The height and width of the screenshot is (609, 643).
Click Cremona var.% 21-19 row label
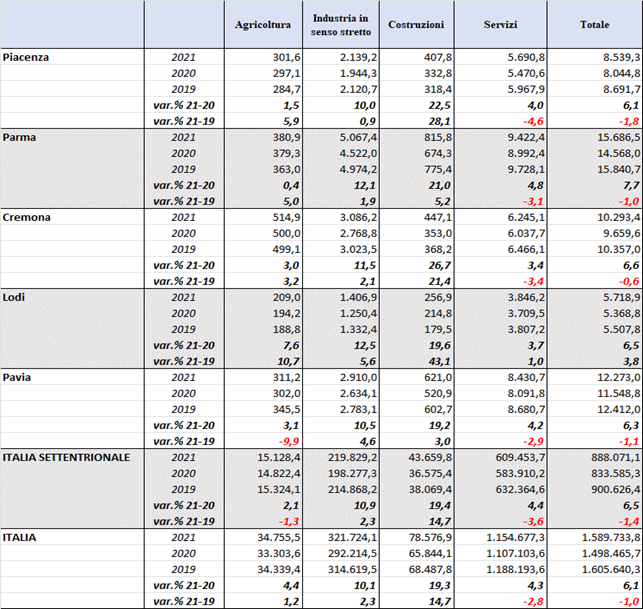click(184, 281)
